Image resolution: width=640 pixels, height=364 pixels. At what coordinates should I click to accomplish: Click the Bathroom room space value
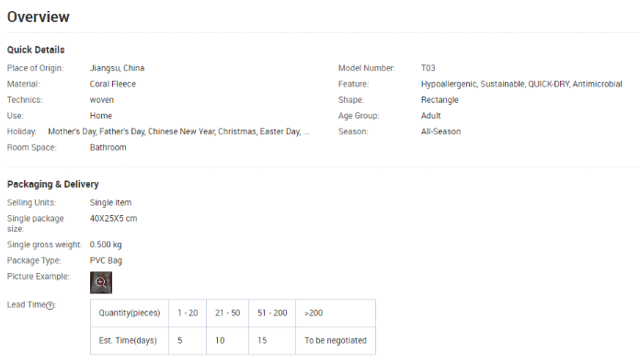[109, 148]
